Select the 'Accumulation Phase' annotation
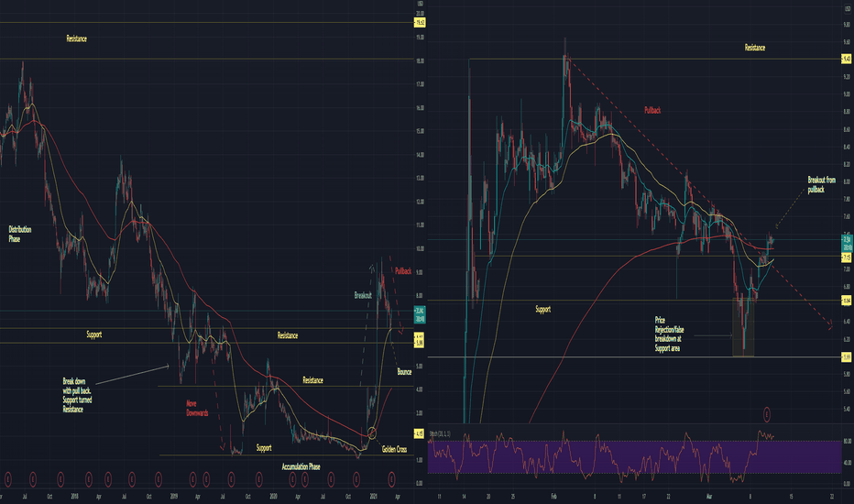The image size is (854, 504). (x=301, y=466)
